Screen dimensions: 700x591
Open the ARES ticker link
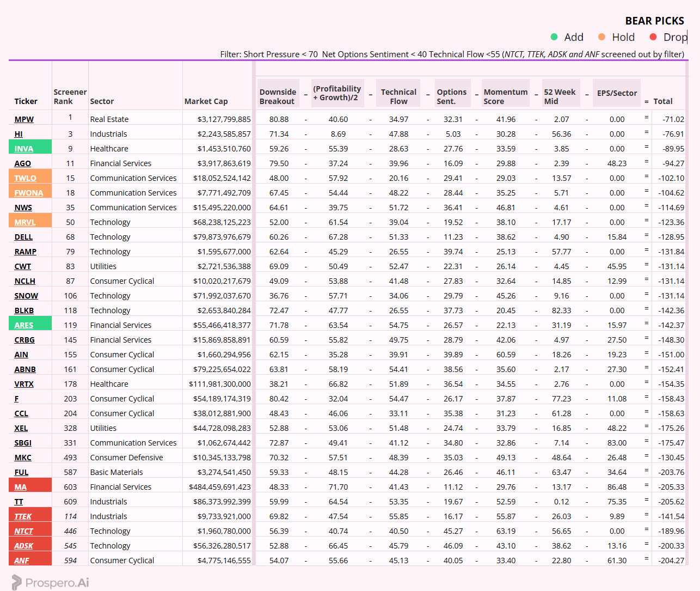tap(24, 325)
